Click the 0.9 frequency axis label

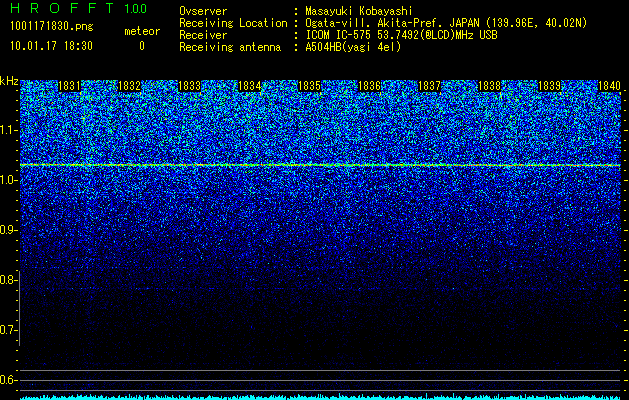click(x=8, y=230)
